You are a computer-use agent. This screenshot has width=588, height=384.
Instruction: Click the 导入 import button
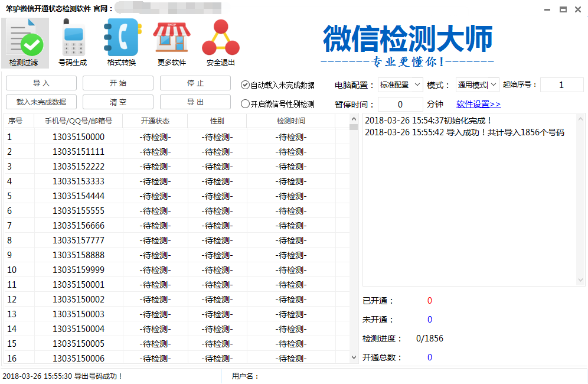pyautogui.click(x=41, y=83)
